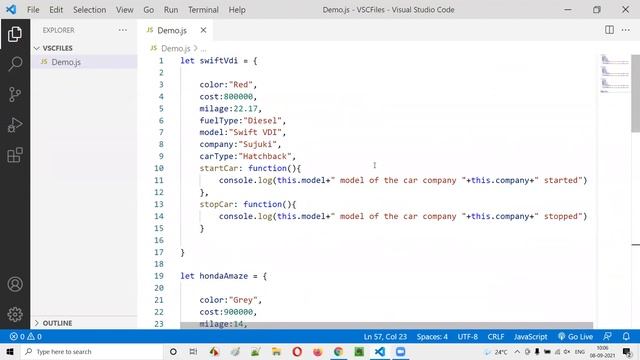
Task: Open the Accounts menu icon
Action: pos(15,284)
